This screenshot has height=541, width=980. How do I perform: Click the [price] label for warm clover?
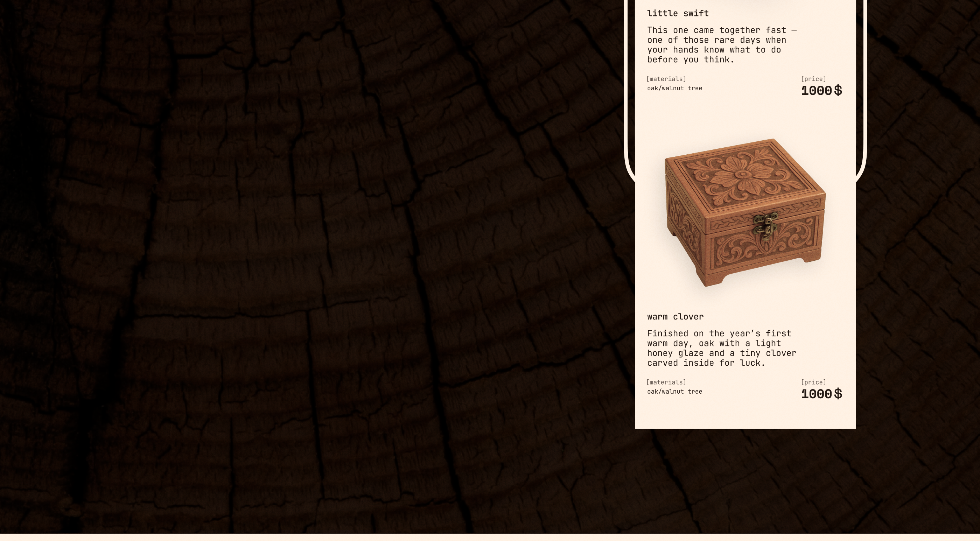point(813,382)
